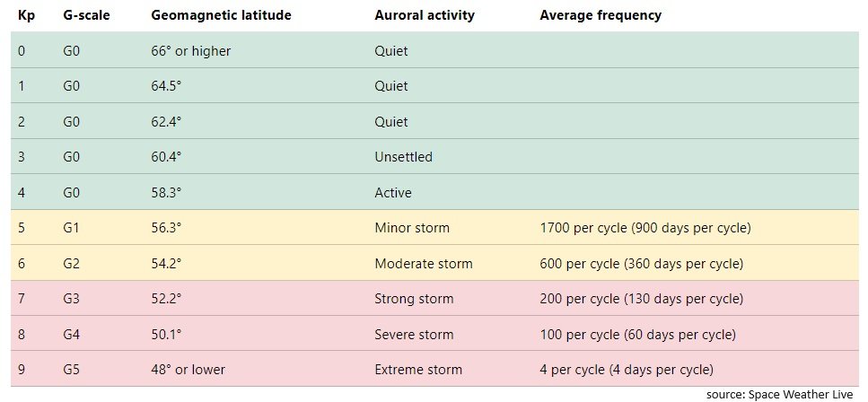Click "4 per cycle (4 days per cycle)"

(627, 370)
